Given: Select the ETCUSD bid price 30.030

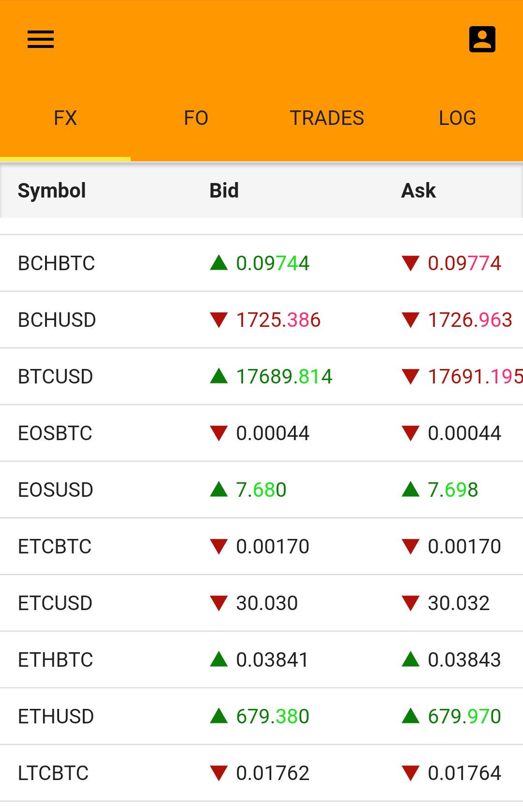Looking at the screenshot, I should pos(267,603).
